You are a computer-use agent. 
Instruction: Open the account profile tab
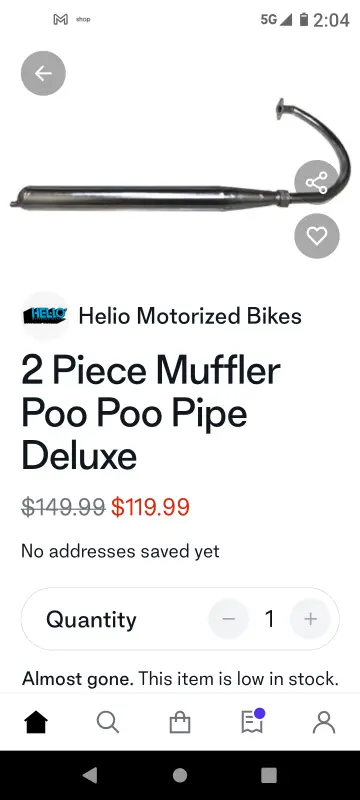pos(324,722)
